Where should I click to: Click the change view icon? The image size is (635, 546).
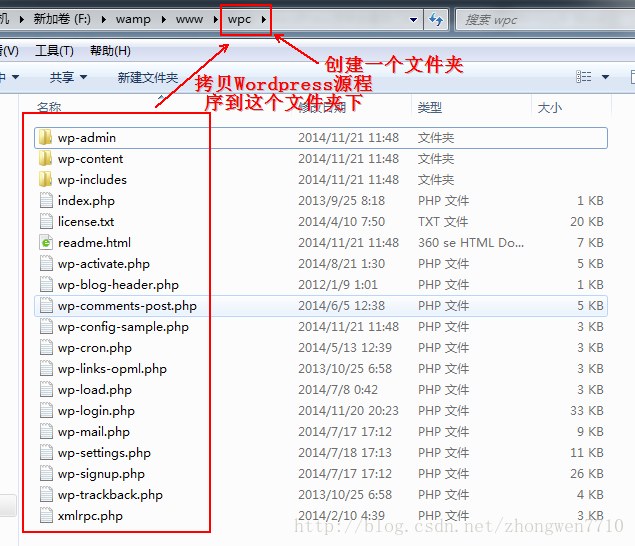pyautogui.click(x=584, y=77)
